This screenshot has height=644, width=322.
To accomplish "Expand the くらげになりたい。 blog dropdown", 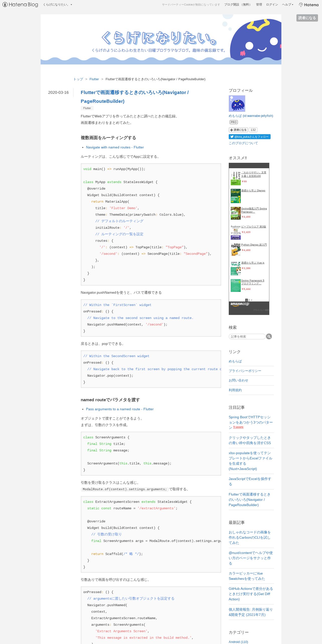I will (58, 5).
